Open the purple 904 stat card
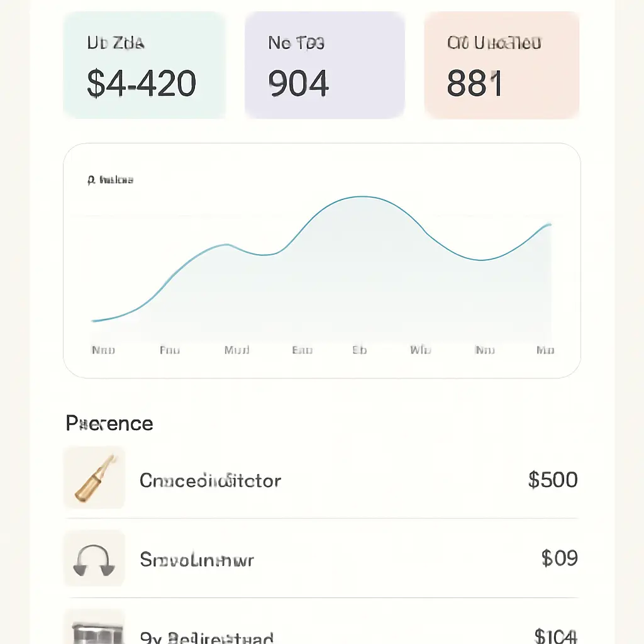The image size is (644, 644). (325, 65)
